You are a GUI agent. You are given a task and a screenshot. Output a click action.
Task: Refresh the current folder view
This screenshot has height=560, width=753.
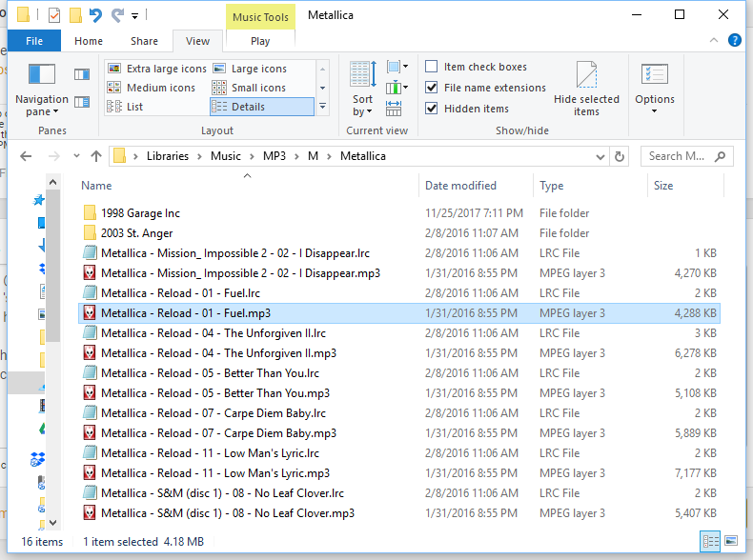tap(620, 156)
